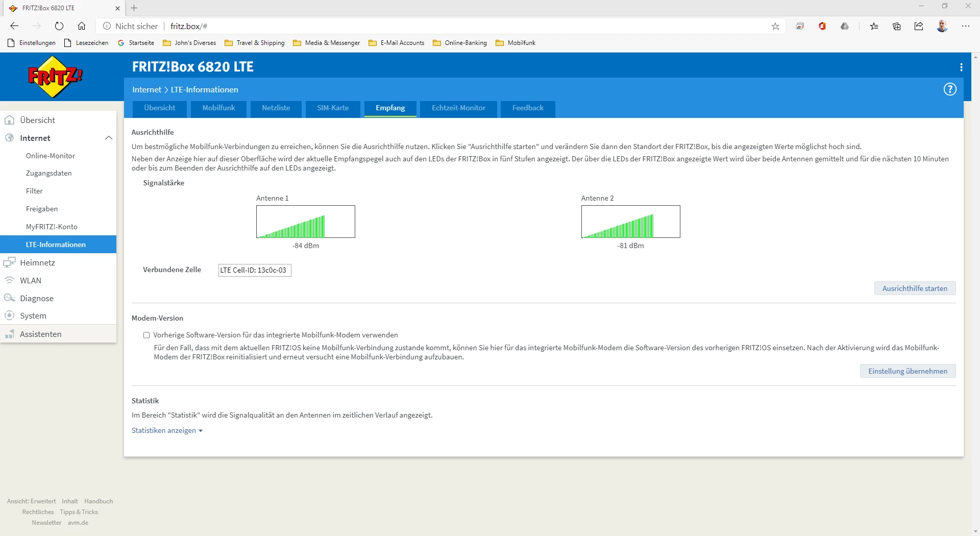This screenshot has height=536, width=980.
Task: Open the collections icon in toolbar
Action: (x=897, y=26)
